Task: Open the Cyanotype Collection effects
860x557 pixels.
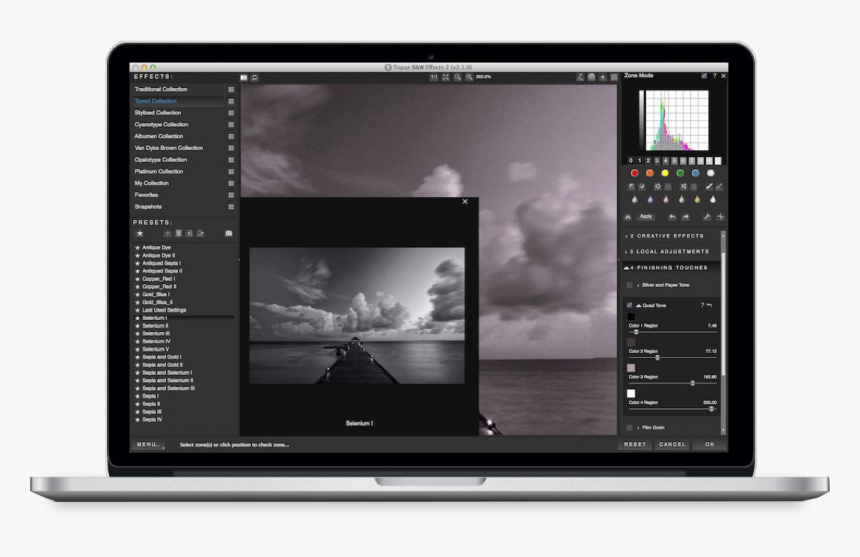Action: (161, 124)
